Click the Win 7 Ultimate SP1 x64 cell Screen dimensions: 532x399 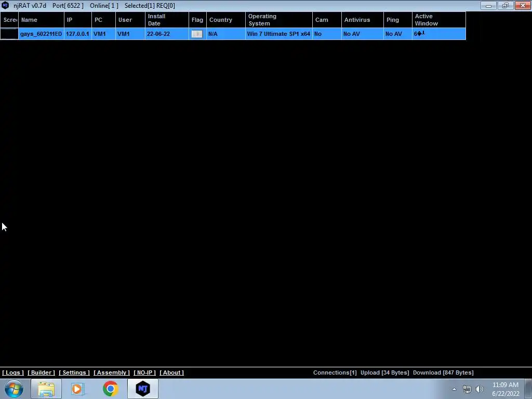click(x=279, y=34)
